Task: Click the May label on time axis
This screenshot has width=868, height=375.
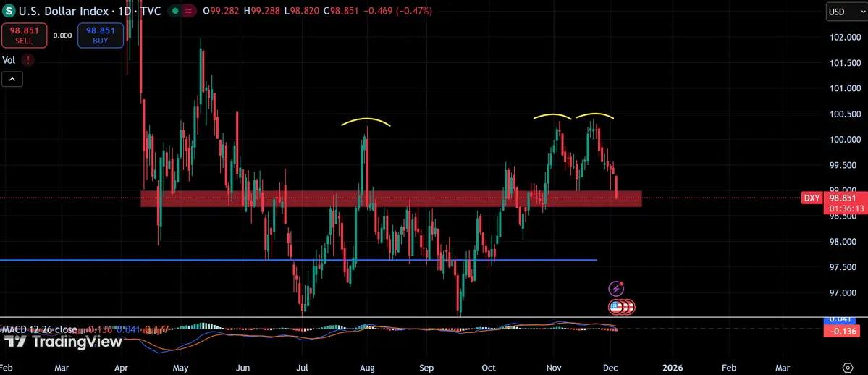Action: [x=181, y=367]
